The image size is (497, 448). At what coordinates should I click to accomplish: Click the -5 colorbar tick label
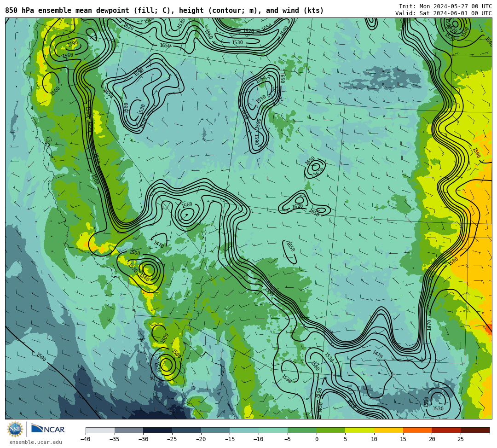(x=288, y=439)
